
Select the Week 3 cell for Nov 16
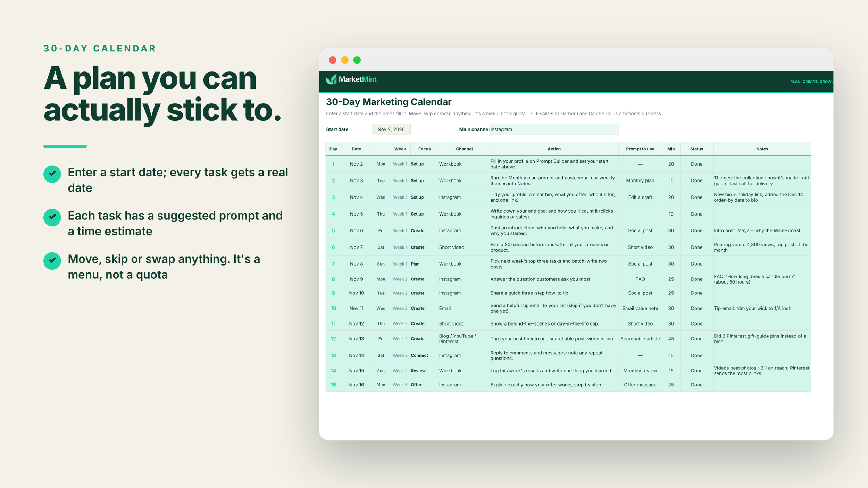[x=400, y=385]
